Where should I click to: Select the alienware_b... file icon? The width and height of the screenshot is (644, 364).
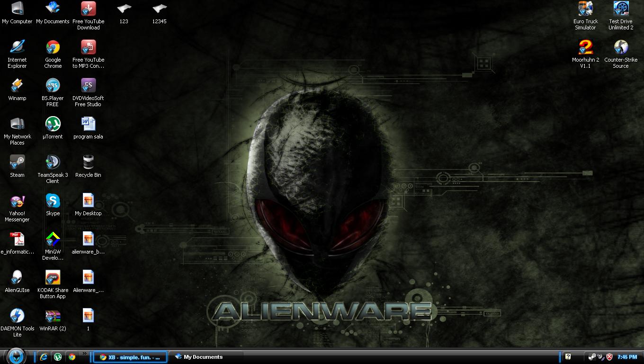click(88, 243)
